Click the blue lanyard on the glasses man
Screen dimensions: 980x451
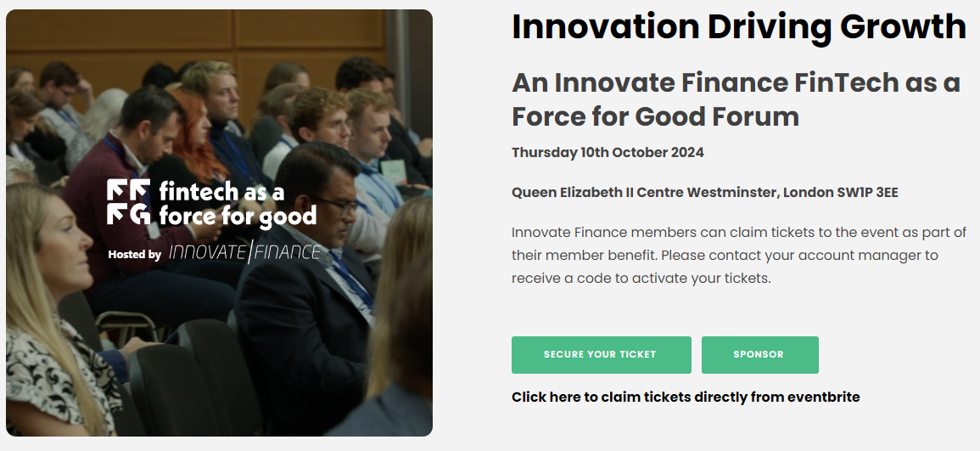(x=351, y=280)
